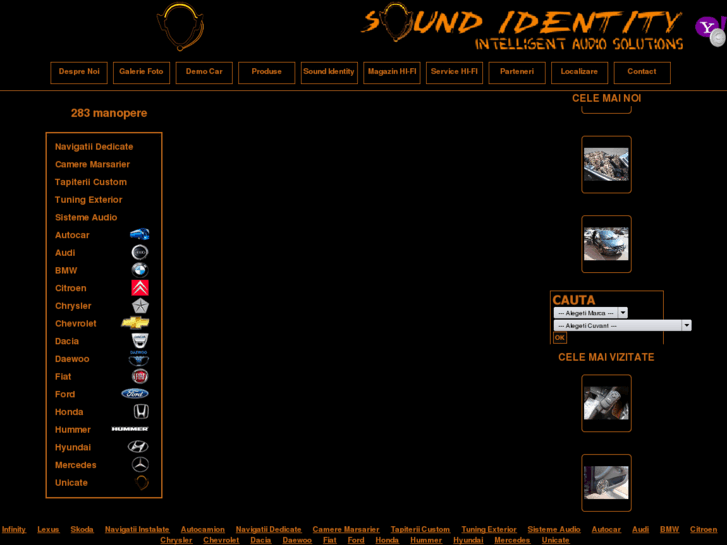Image resolution: width=727 pixels, height=545 pixels.
Task: Click the Hyundai text in sidebar
Action: point(73,447)
